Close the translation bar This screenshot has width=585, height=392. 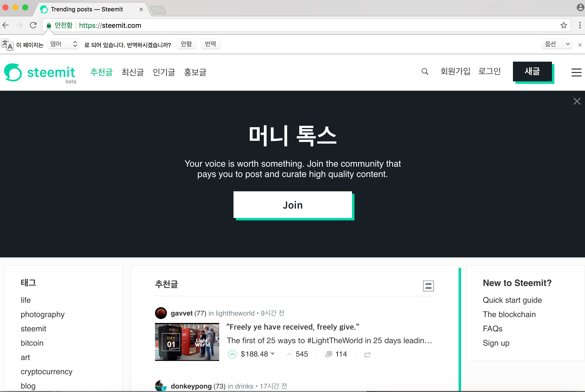click(x=580, y=45)
